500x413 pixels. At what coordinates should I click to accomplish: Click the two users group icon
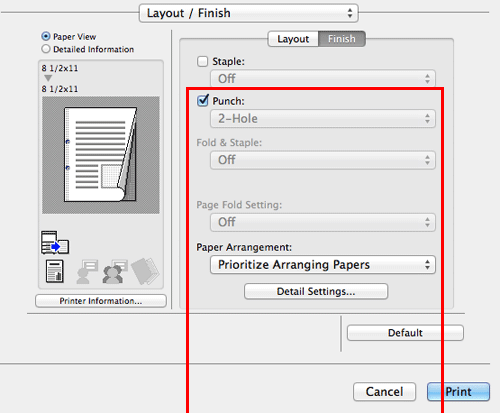tap(115, 271)
